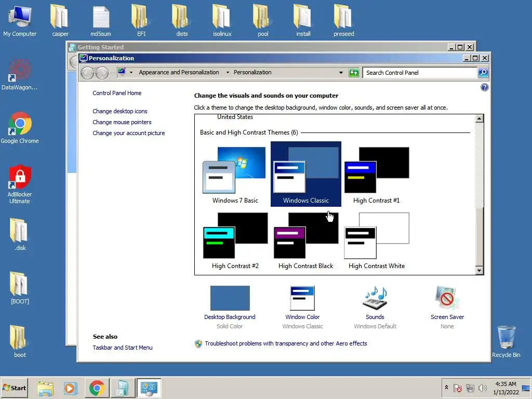Screen dimensions: 532x399
Task: Select the DataWagon shortcut icon
Action: coord(20,75)
